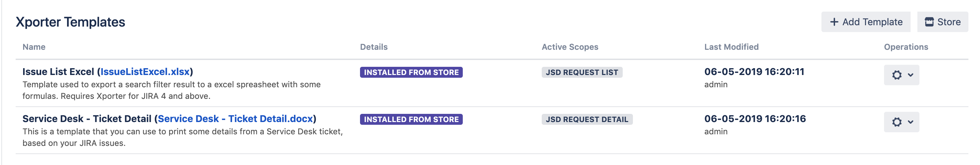The image size is (980, 165).
Task: Expand operations chevron for Service Desk Ticket Detail
Action: pos(910,122)
